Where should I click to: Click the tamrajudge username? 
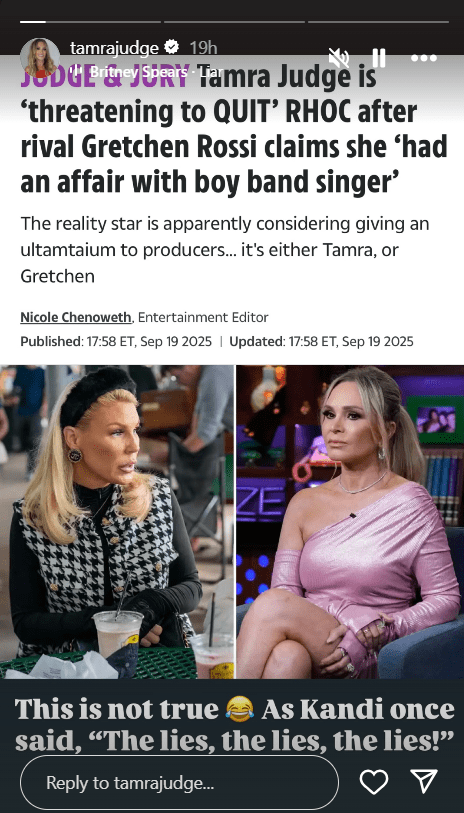(114, 48)
